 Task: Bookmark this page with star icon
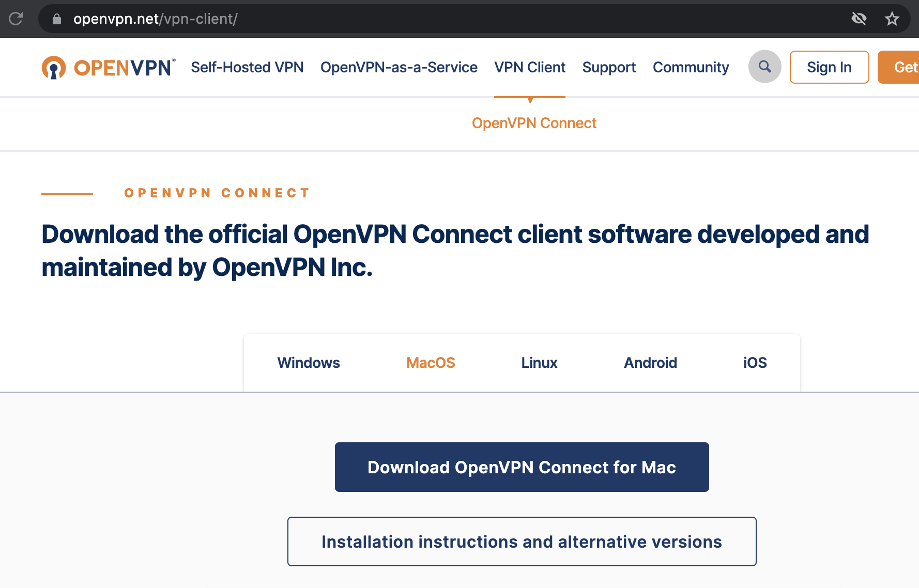pyautogui.click(x=892, y=19)
